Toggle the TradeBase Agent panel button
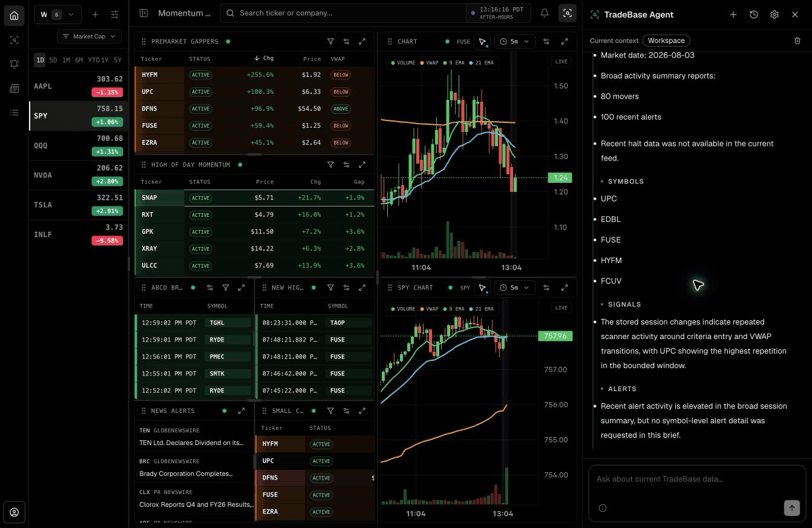 point(567,13)
